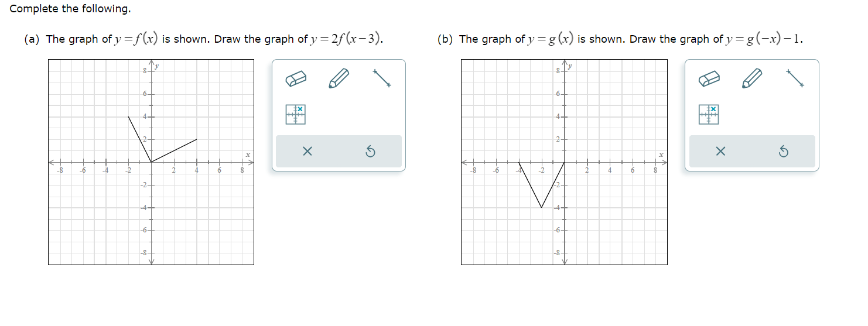This screenshot has height=326, width=868.
Task: Open the coordinate grid tool for graph (a)
Action: click(296, 114)
